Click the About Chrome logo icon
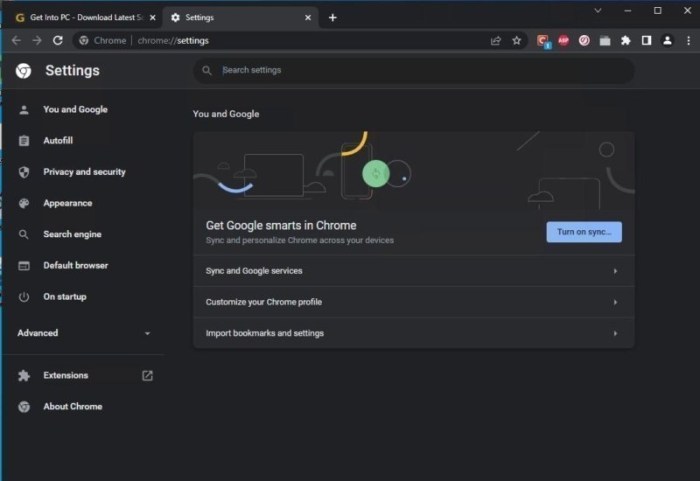 click(x=24, y=407)
